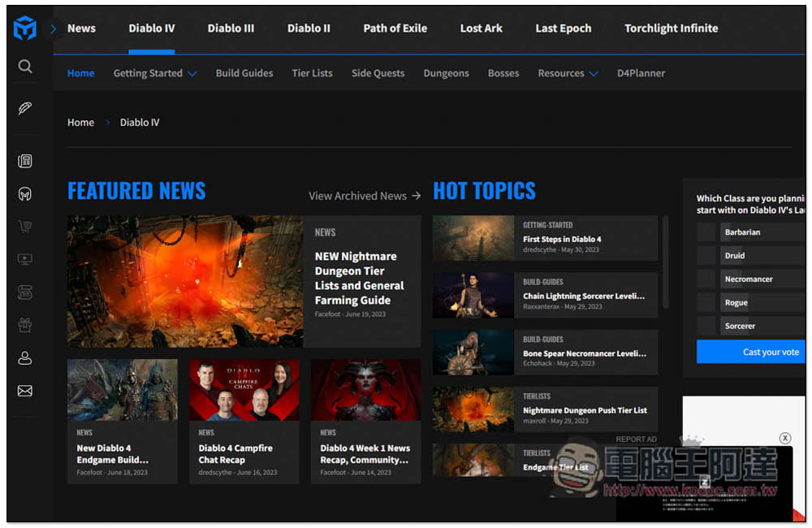Click the Hot Topics vertical scrollbar
Image resolution: width=812 pixels, height=528 pixels.
pyautogui.click(x=666, y=262)
